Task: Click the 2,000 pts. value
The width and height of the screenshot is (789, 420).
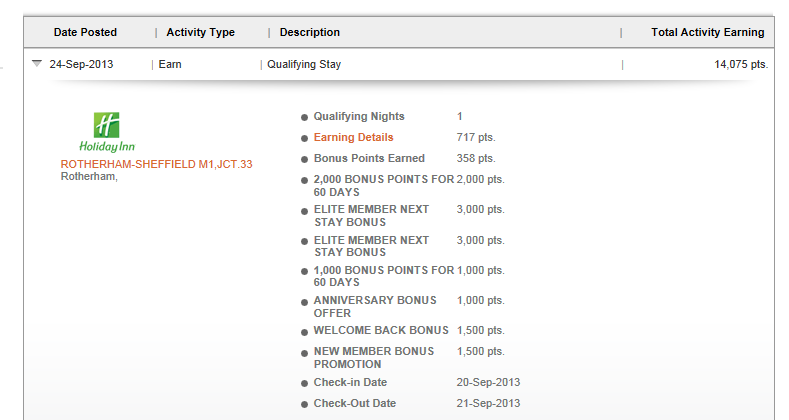Action: click(480, 180)
